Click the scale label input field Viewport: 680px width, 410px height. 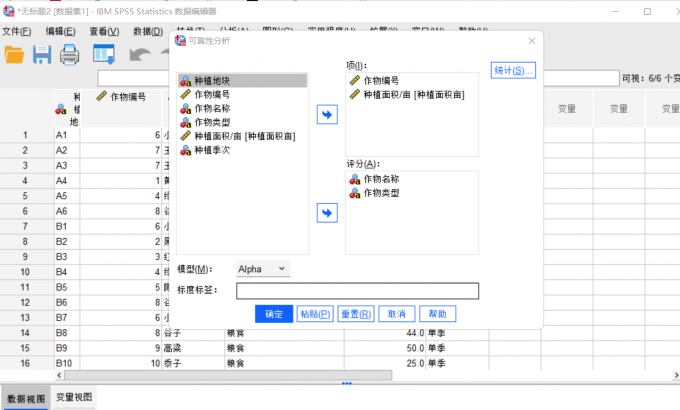pos(357,291)
